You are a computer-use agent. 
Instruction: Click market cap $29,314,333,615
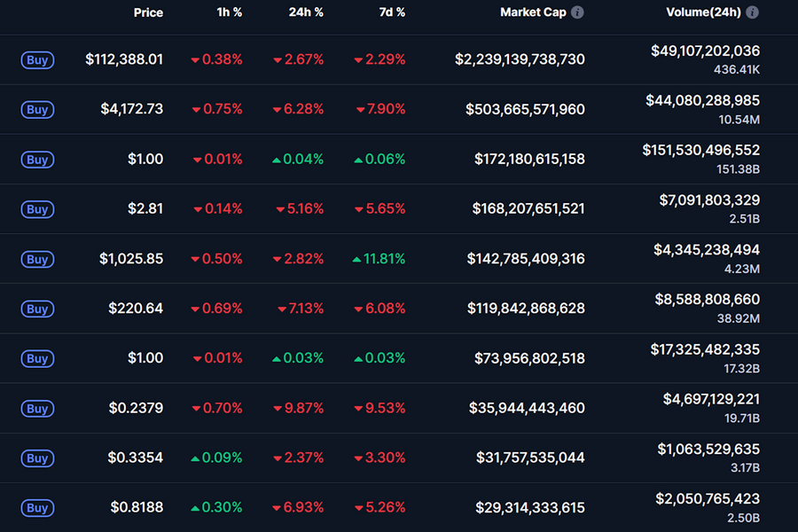pos(530,507)
